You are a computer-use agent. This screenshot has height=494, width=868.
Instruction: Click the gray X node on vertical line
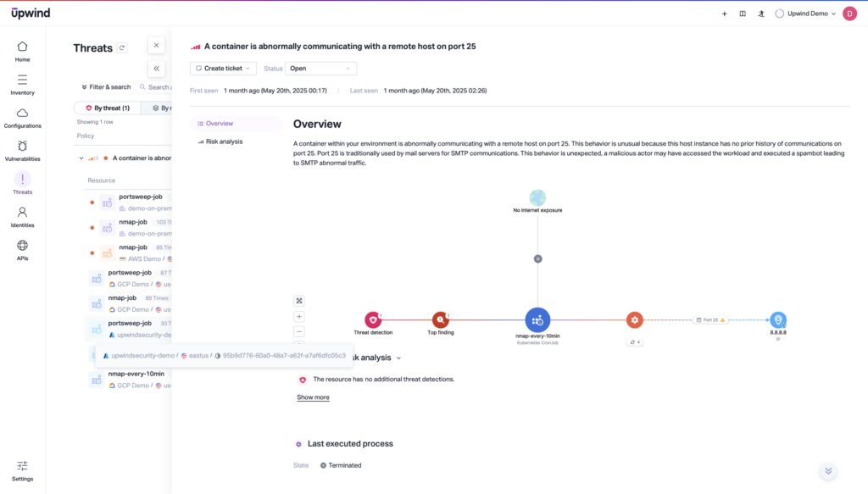pos(537,259)
